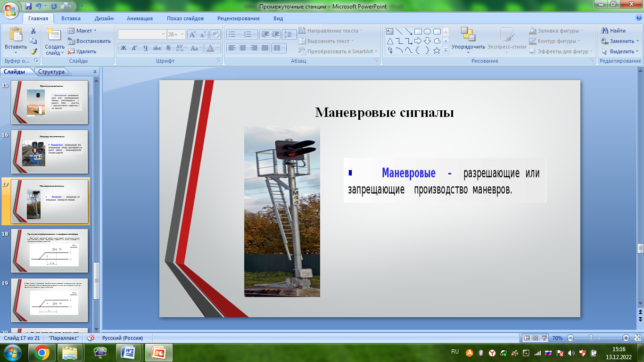Screen dimensions: 644x362
Task: Select slide 18 thumbnail
Action: click(50, 250)
